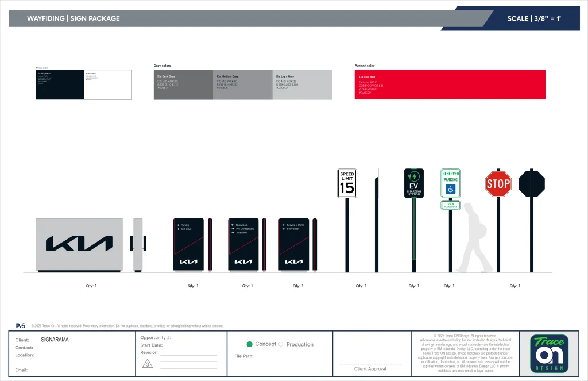Pick the Kia Dark Gray color swatch
This screenshot has height=381, width=588.
click(x=183, y=84)
